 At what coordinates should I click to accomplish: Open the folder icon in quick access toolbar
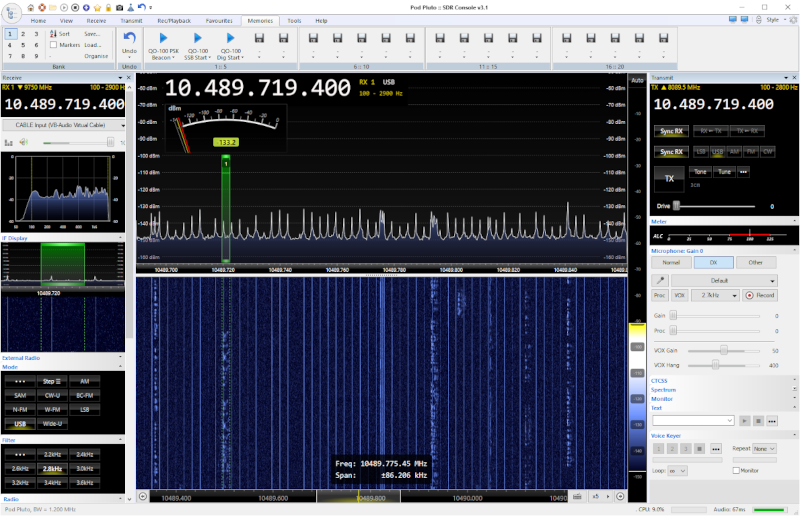tap(53, 8)
